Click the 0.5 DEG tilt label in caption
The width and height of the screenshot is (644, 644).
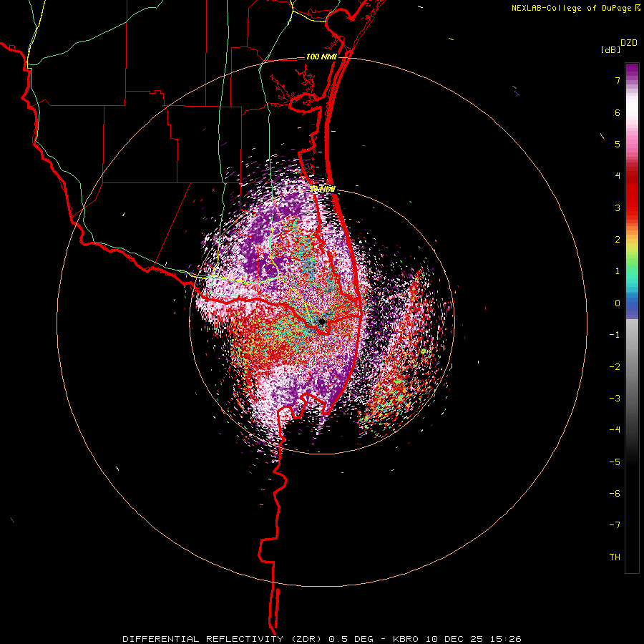coord(351,639)
